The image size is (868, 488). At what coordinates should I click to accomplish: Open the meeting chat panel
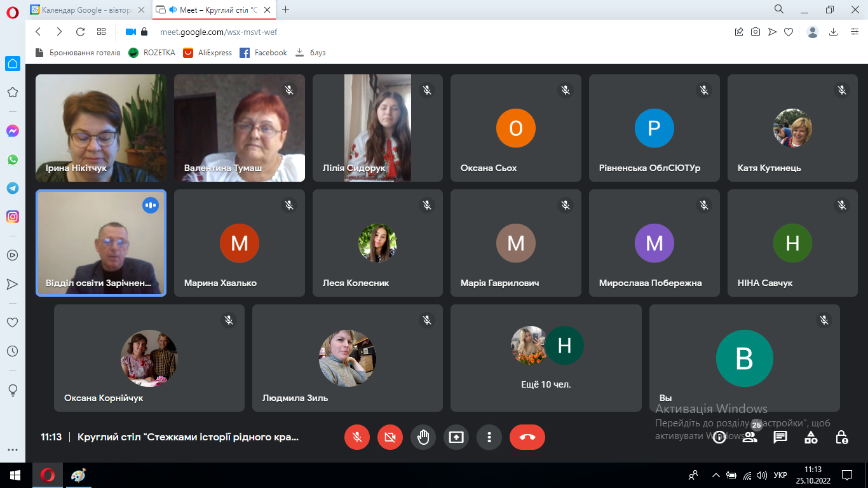(780, 437)
